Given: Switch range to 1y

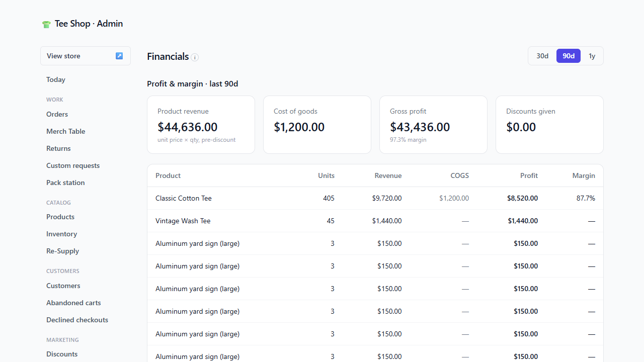Looking at the screenshot, I should pos(592,56).
